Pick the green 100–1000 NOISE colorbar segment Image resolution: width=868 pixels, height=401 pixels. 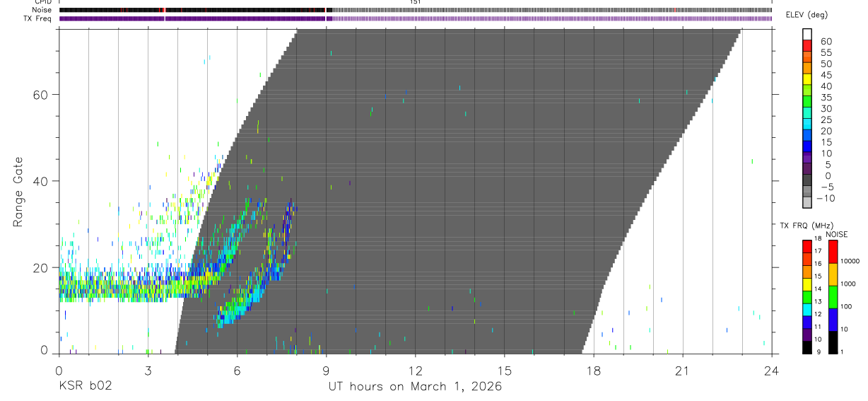coord(833,297)
